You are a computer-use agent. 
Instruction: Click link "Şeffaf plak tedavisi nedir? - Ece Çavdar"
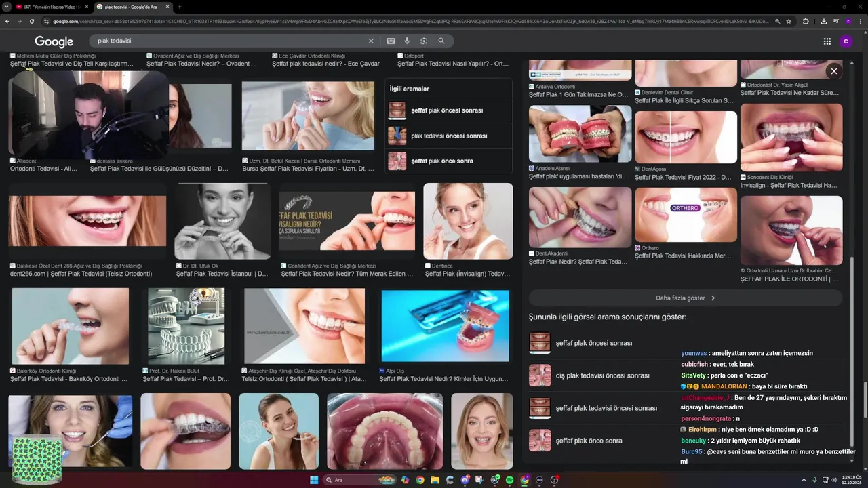tap(326, 64)
